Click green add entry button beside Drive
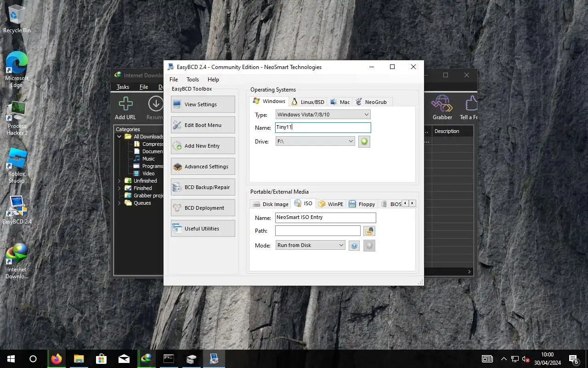Screen dimensions: 588x368 (x=364, y=141)
